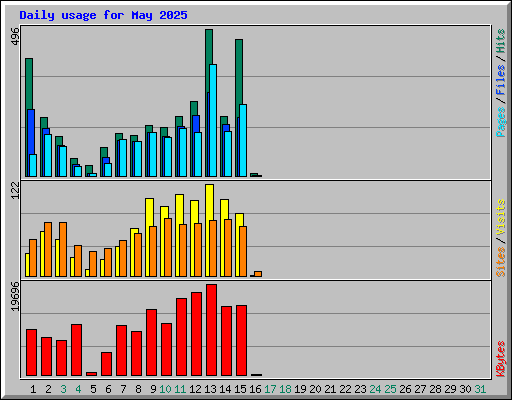Viewport: 512px width, 400px height.
Task: Click the '496' y-axis maximum label
Action: (15, 36)
